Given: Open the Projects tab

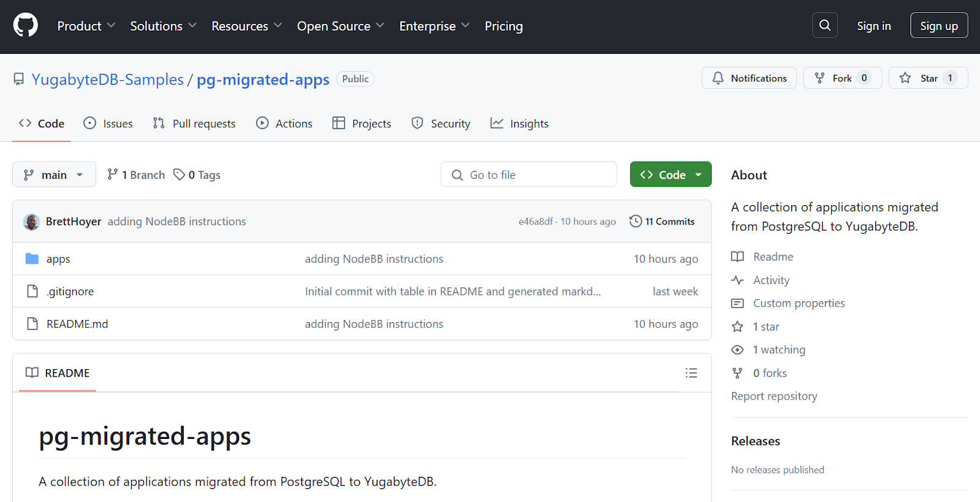Looking at the screenshot, I should pos(362,124).
